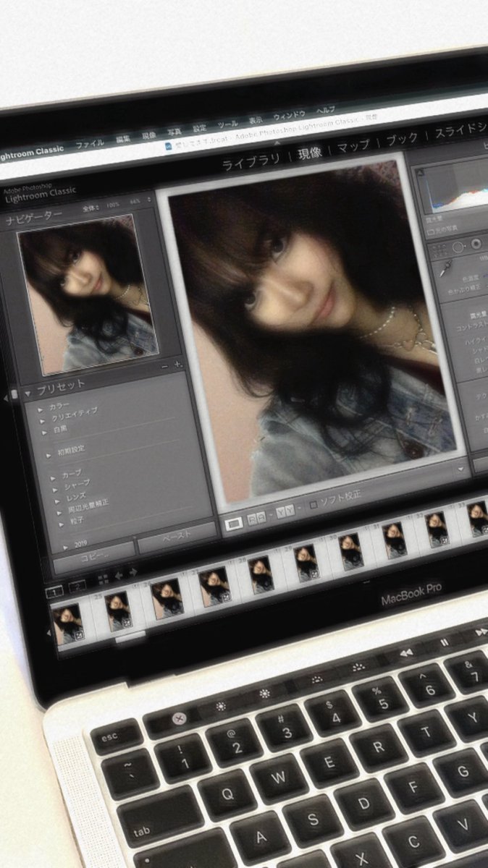Switch to the マップ module
This screenshot has height=868, width=488.
coord(353,145)
